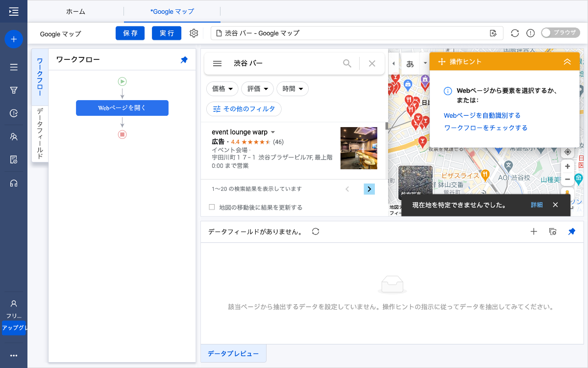Open the 評価 filter dropdown

click(x=258, y=89)
